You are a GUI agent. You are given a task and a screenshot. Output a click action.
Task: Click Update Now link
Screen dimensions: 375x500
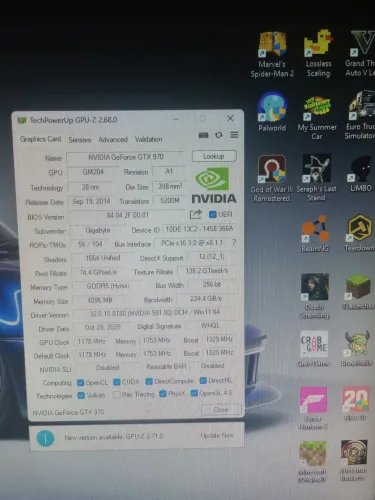click(x=217, y=435)
